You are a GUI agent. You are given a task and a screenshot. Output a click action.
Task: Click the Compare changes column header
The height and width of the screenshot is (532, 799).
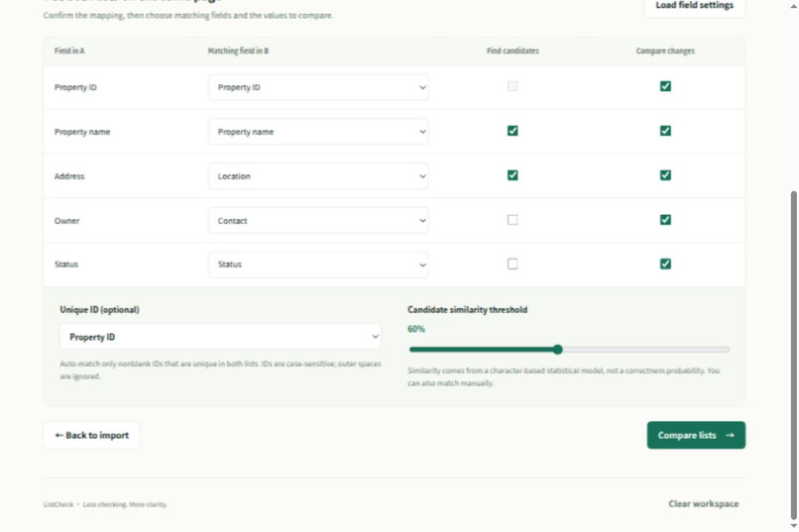665,51
